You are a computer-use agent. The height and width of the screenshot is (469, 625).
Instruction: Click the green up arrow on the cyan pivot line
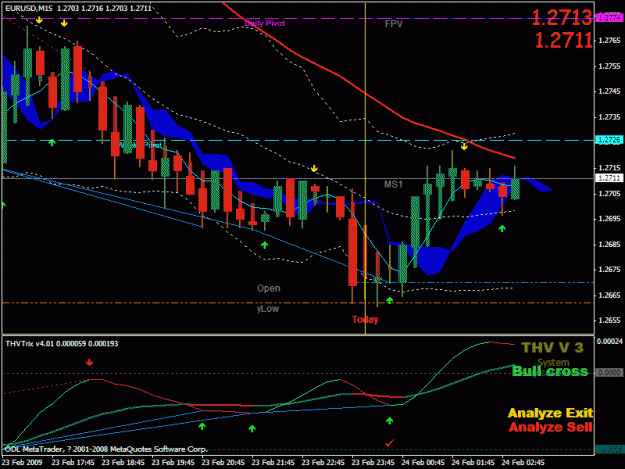pyautogui.click(x=52, y=142)
